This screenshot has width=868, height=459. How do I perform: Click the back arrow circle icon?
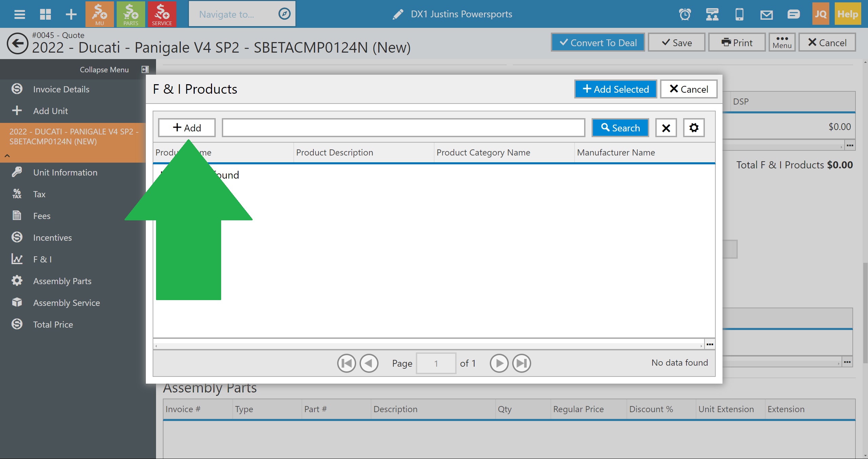coord(17,43)
